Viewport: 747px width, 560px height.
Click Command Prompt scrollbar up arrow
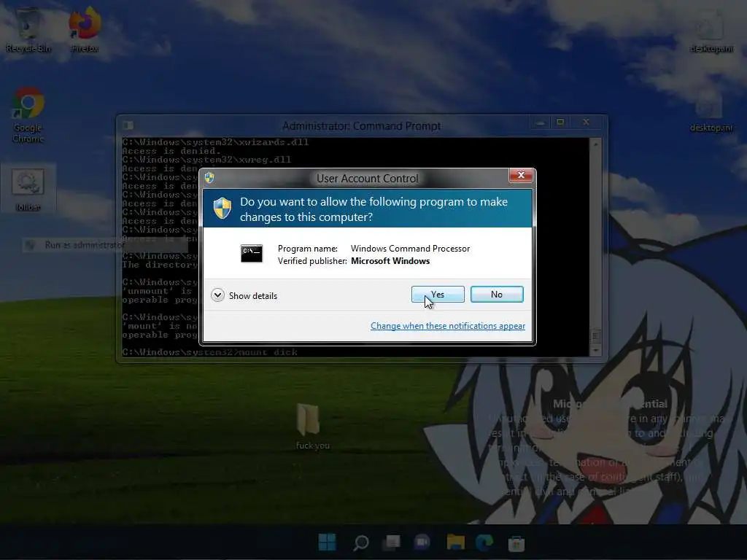(595, 143)
